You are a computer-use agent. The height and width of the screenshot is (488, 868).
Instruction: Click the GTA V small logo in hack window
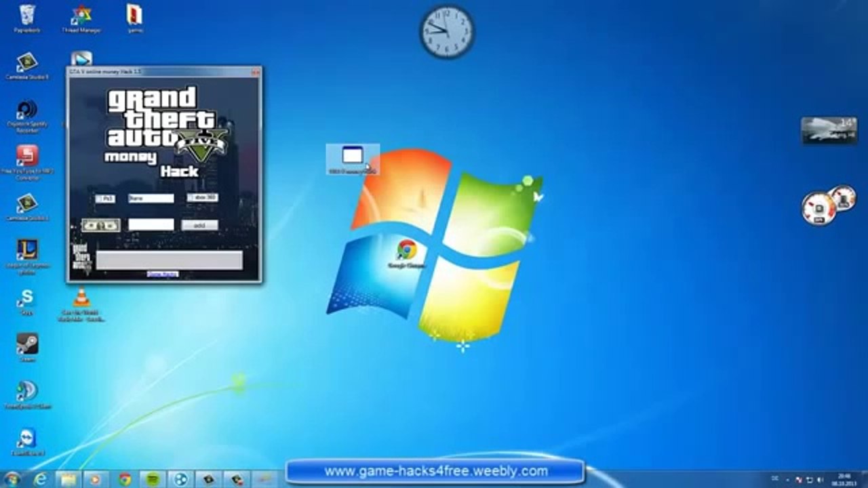[81, 259]
